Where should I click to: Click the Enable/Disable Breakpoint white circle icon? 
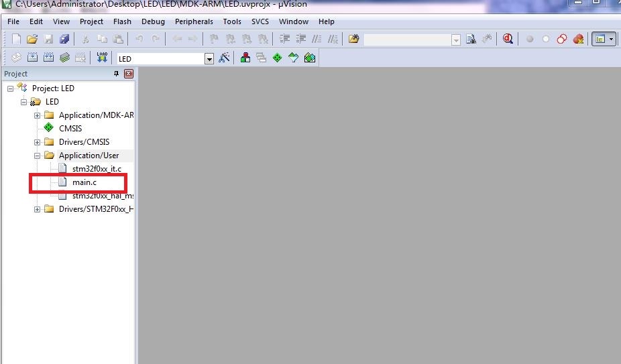tap(546, 39)
